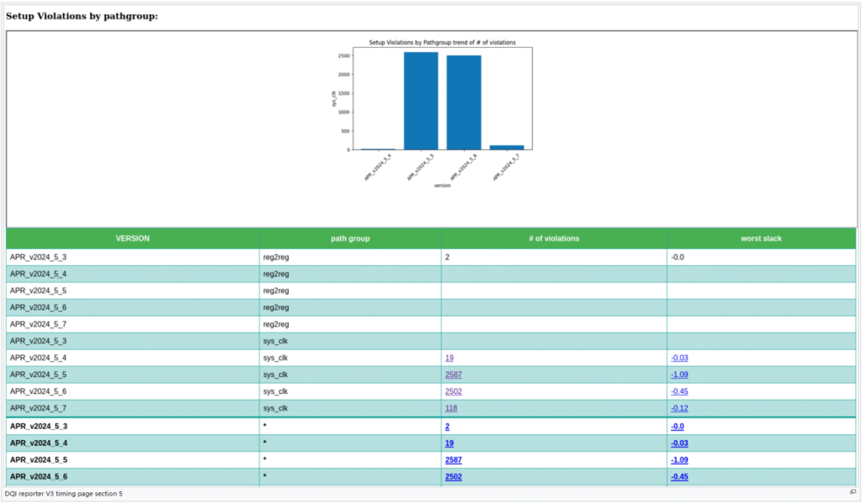Click the enlarge icon beside the caption

(853, 492)
